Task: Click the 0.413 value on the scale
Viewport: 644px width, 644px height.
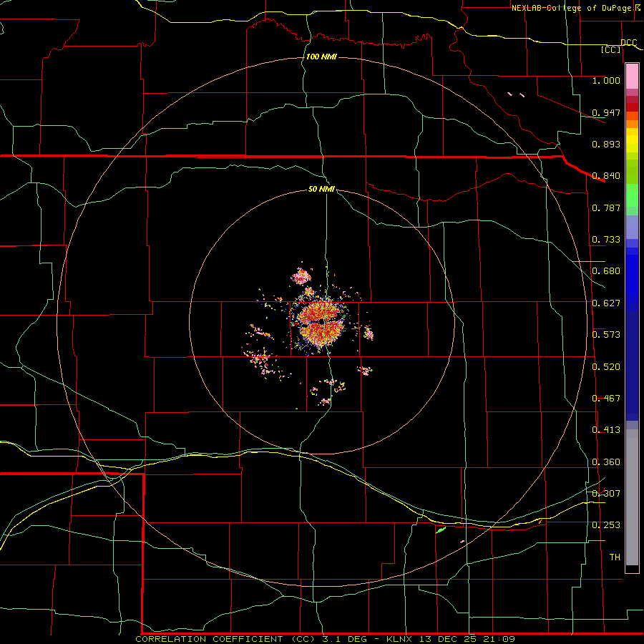Action: pos(606,430)
